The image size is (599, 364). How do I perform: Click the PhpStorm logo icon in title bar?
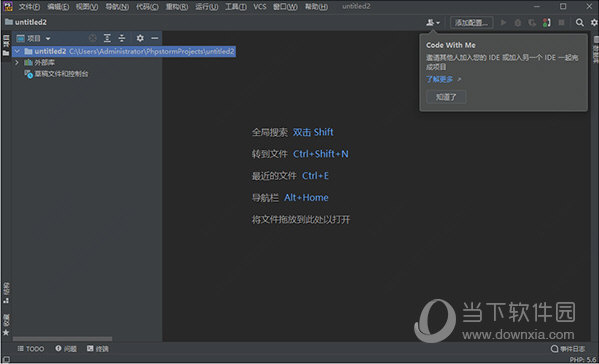click(x=8, y=6)
